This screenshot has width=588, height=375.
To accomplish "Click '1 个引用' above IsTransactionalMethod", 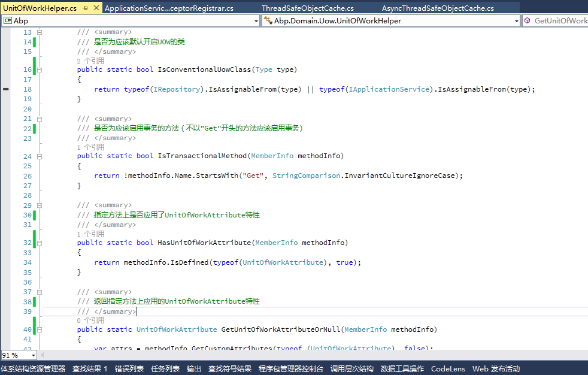I will (x=91, y=147).
